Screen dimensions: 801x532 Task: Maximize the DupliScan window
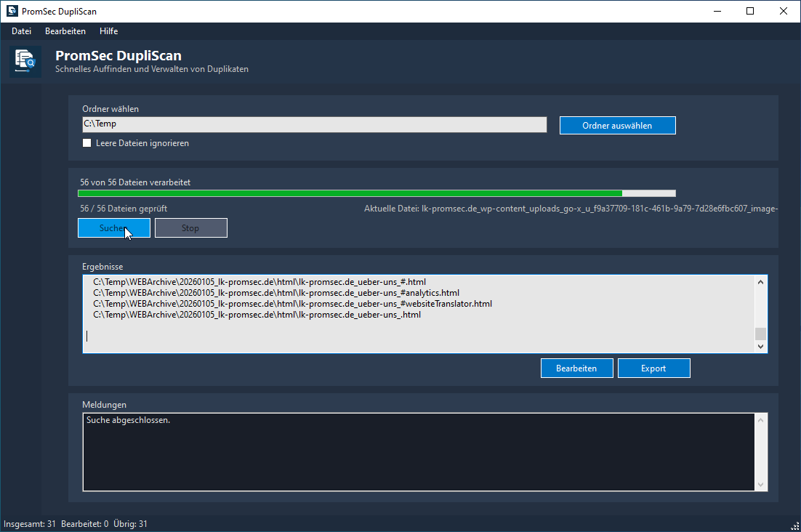coord(750,11)
